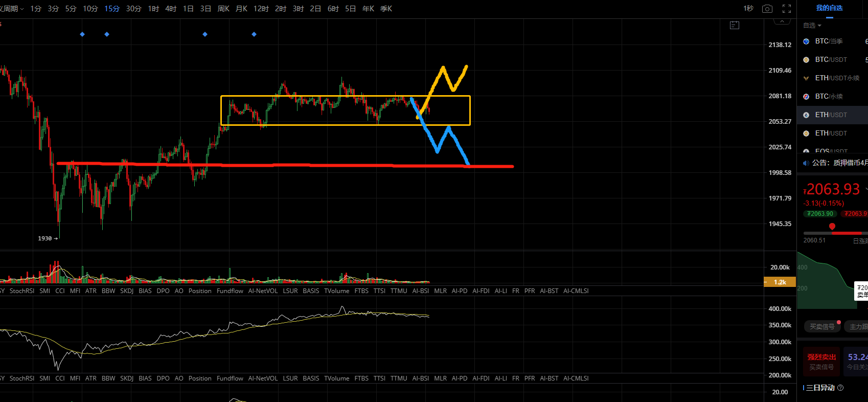
Task: Click the BTC/当季 coin icon
Action: (x=806, y=41)
